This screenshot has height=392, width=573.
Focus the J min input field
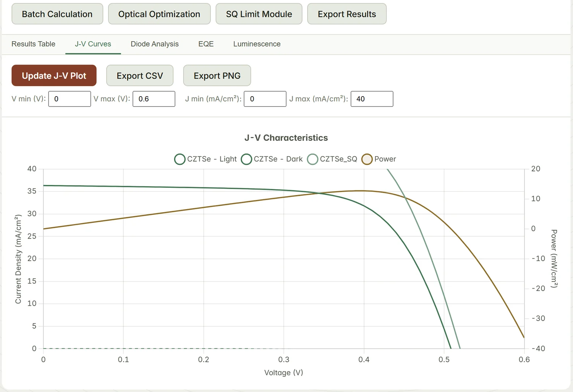265,99
